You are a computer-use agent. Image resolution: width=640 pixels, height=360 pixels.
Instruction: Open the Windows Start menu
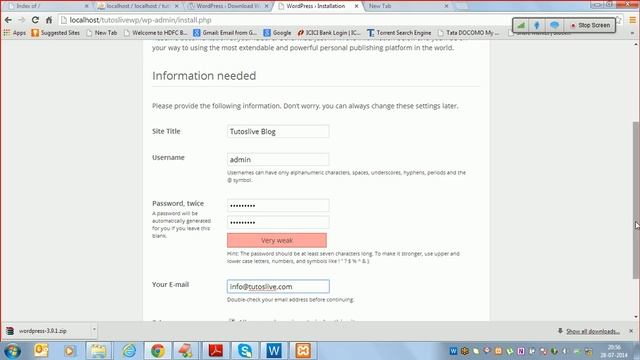[12, 351]
